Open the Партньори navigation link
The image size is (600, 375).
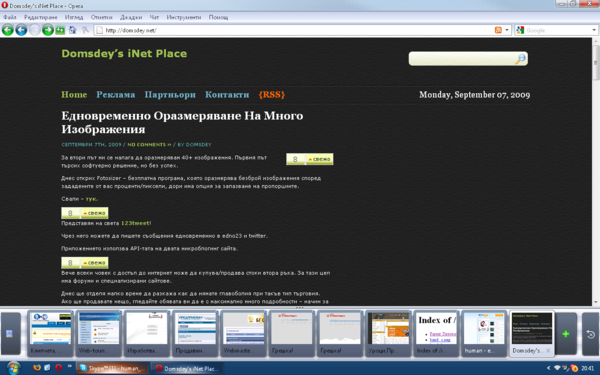170,95
